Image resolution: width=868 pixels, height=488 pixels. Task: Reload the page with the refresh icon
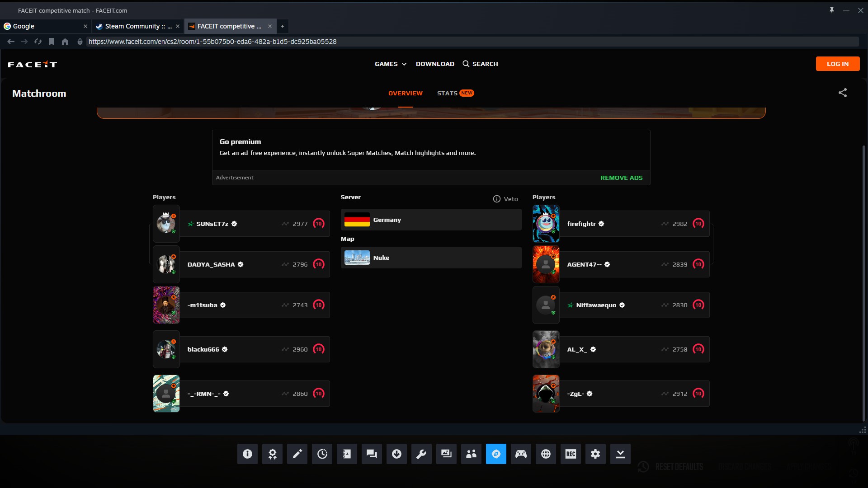tap(38, 42)
